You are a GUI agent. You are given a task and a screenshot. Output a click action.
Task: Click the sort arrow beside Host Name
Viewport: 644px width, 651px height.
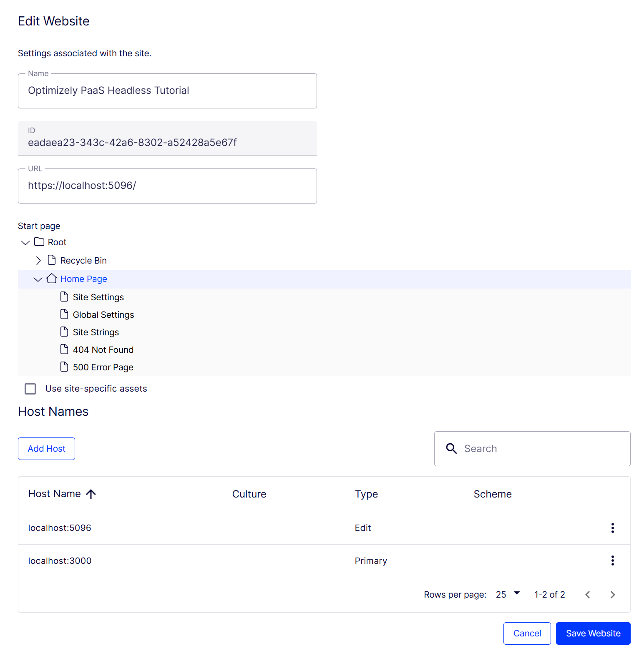click(91, 494)
